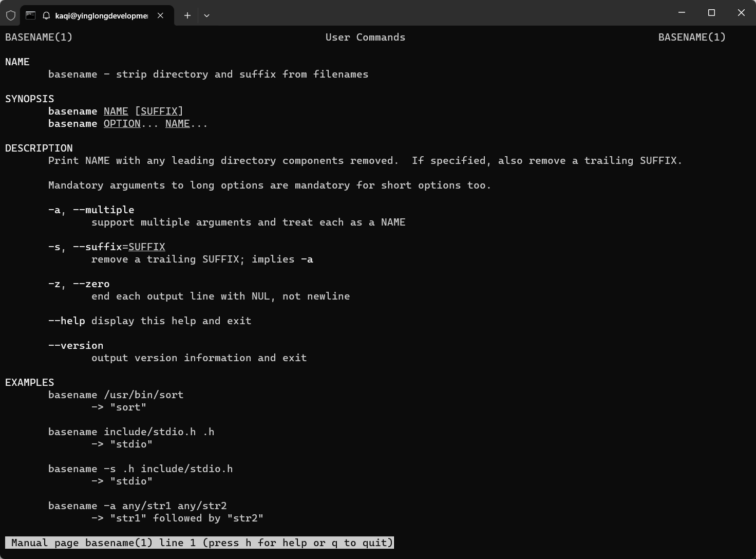
Task: Click '"str1" followed by "str2"' result line
Action: (178, 518)
